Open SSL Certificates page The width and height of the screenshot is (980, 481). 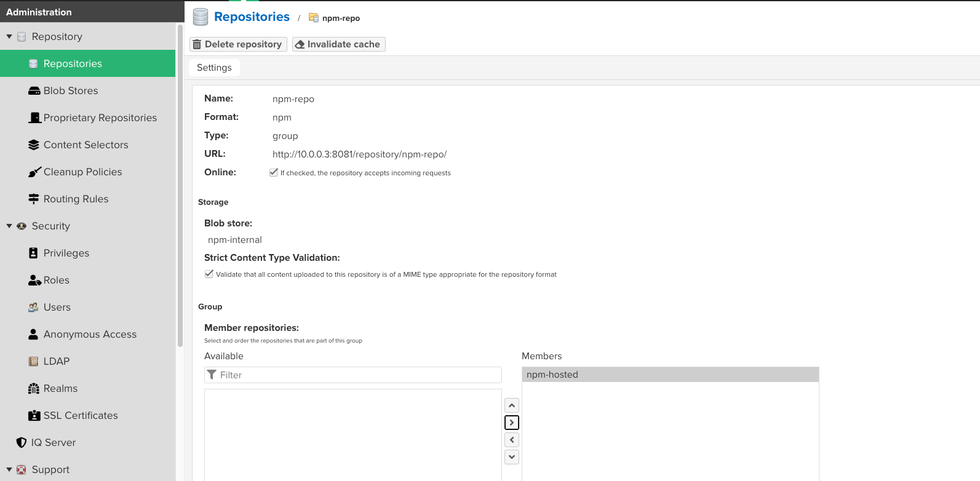(87, 416)
